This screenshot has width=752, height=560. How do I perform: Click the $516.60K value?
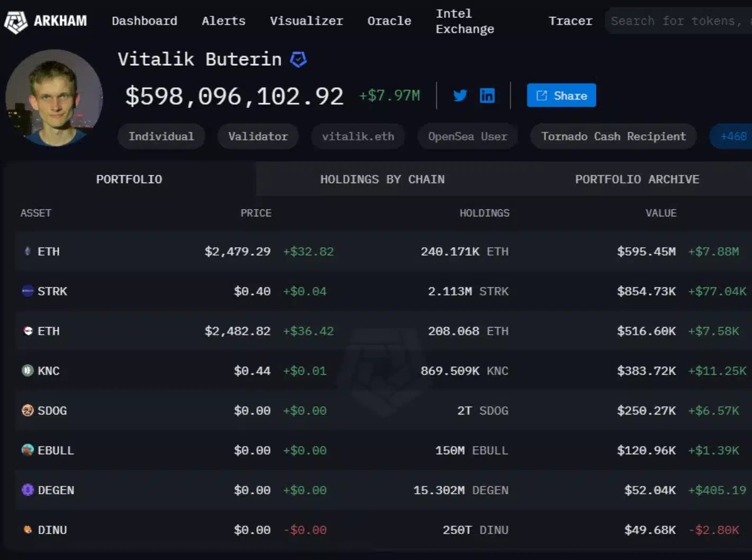tap(646, 331)
